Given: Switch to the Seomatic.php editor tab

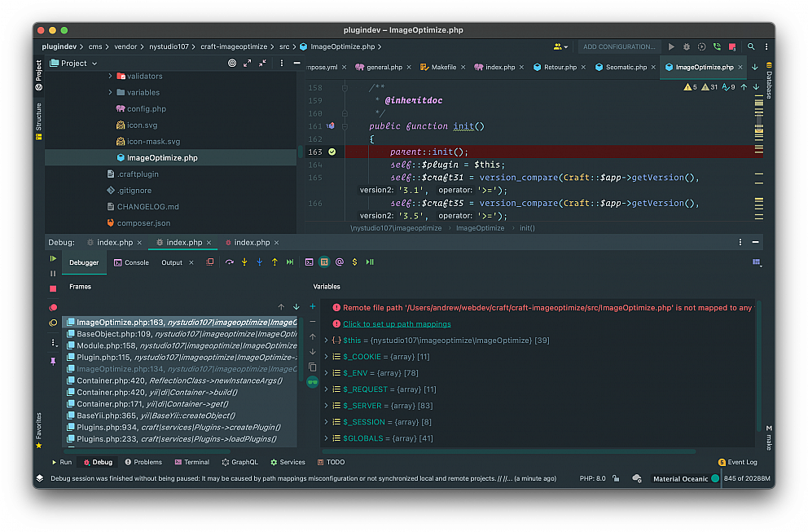Looking at the screenshot, I should tap(626, 67).
